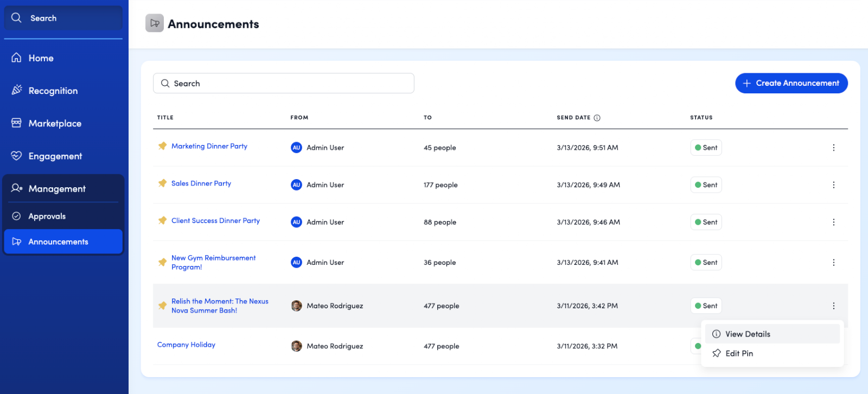Expand actions menu for Client Success Dinner Party
Screen dimensions: 868x394
[833, 222]
